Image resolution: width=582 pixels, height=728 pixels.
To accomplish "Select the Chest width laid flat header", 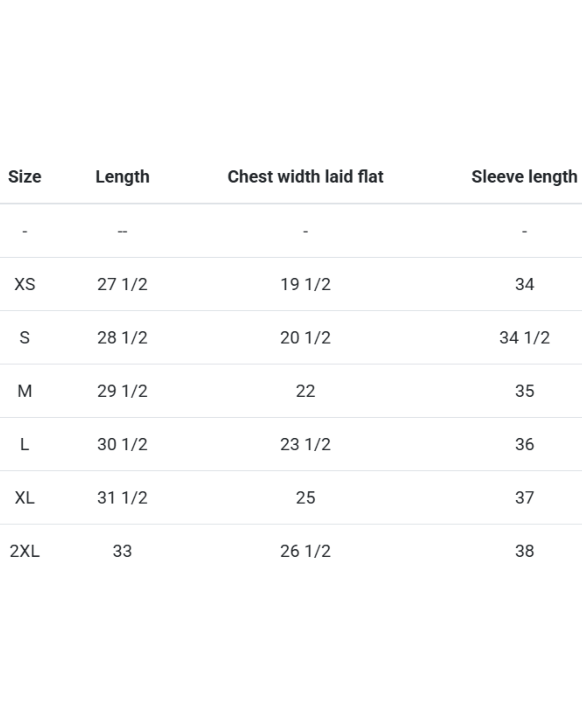I will [x=305, y=177].
